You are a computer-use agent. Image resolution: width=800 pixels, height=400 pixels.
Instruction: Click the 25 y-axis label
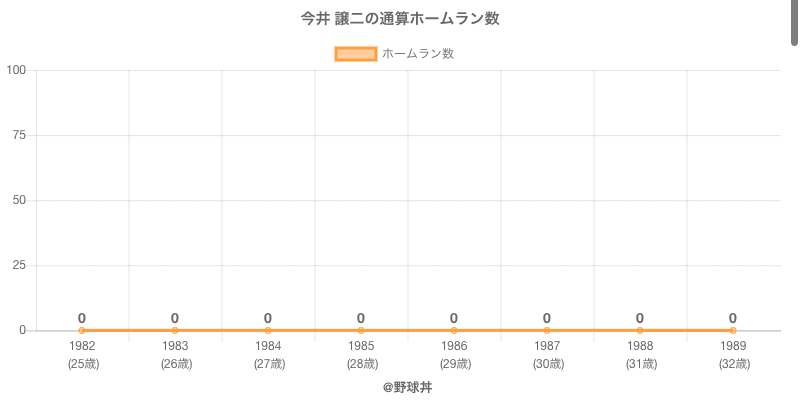point(19,265)
